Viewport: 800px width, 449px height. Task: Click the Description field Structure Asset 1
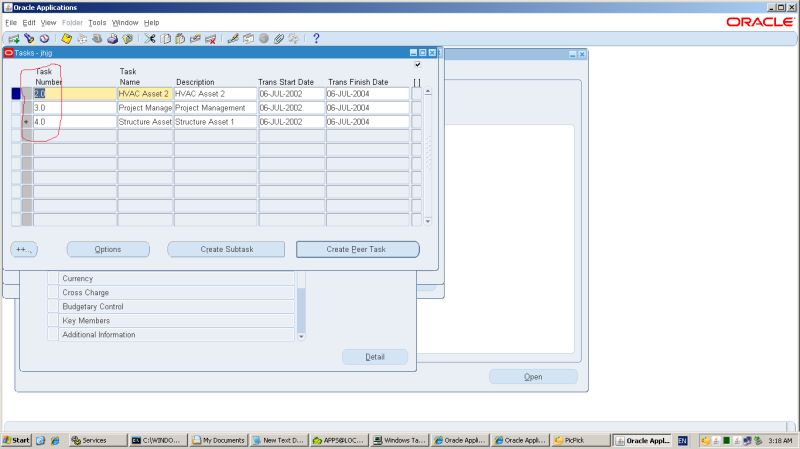[215, 122]
